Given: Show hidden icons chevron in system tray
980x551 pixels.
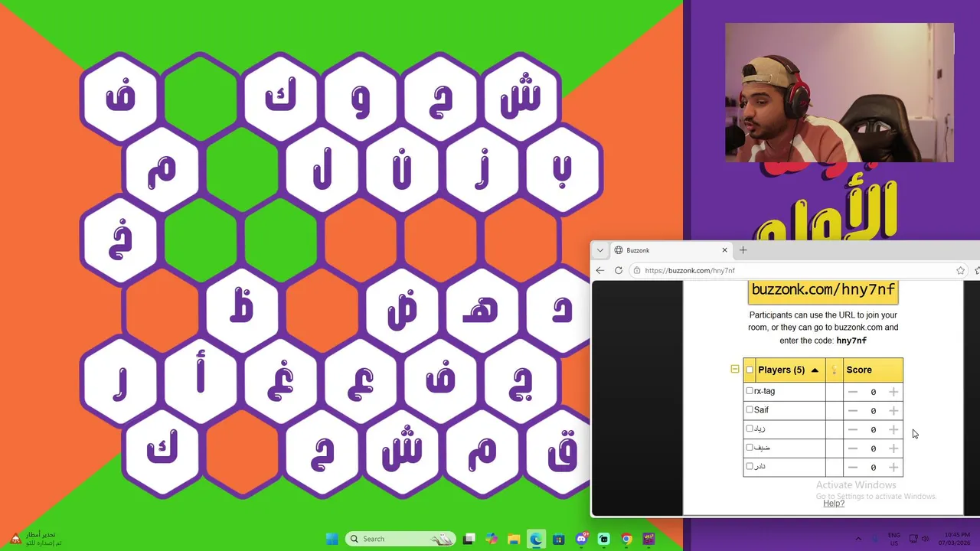Looking at the screenshot, I should coord(857,539).
